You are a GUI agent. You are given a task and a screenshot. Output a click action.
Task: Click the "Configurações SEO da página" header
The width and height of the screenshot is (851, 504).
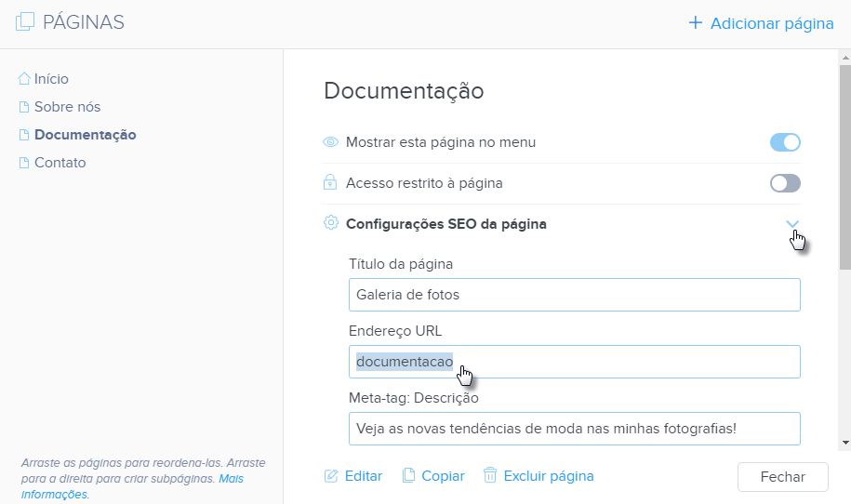tap(445, 224)
